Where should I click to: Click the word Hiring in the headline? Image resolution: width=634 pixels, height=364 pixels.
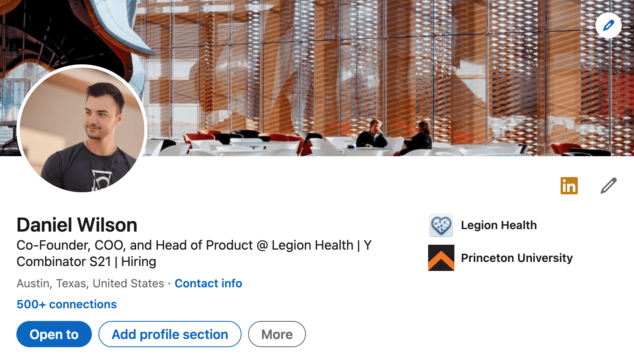click(x=139, y=262)
